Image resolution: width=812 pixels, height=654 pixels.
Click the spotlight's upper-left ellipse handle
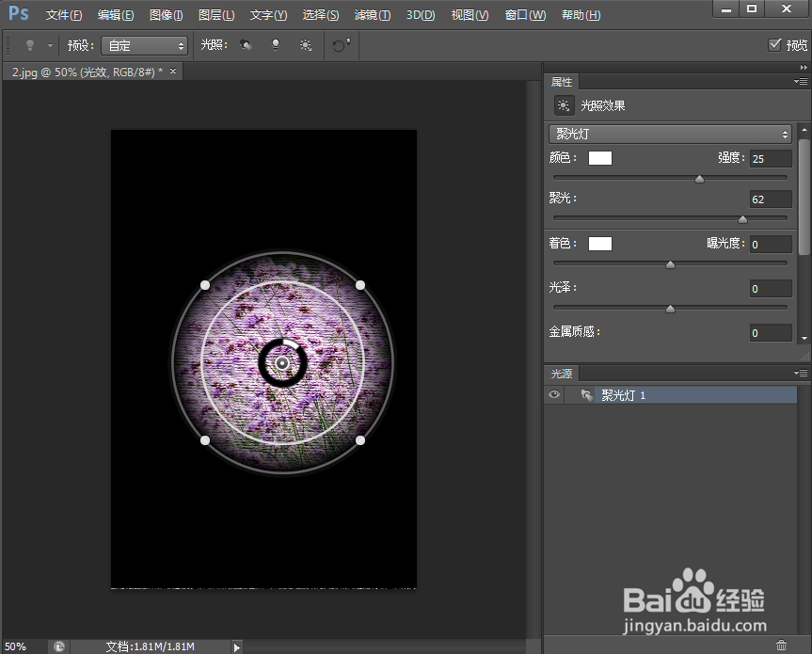click(x=205, y=285)
